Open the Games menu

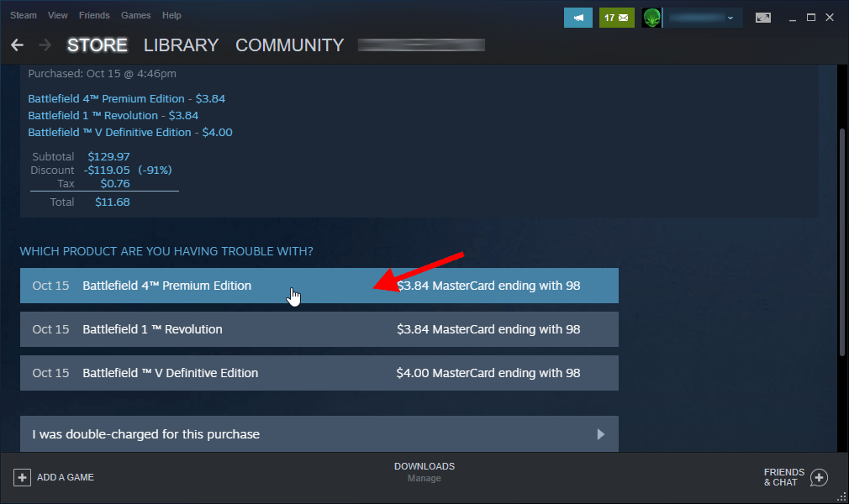click(x=135, y=15)
